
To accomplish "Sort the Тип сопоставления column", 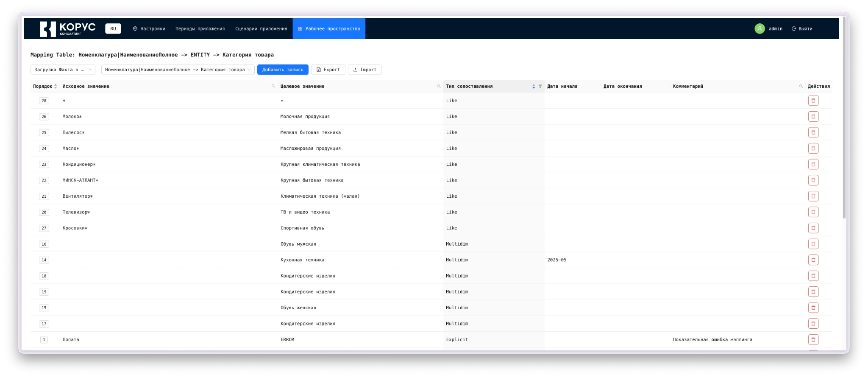I will [534, 86].
